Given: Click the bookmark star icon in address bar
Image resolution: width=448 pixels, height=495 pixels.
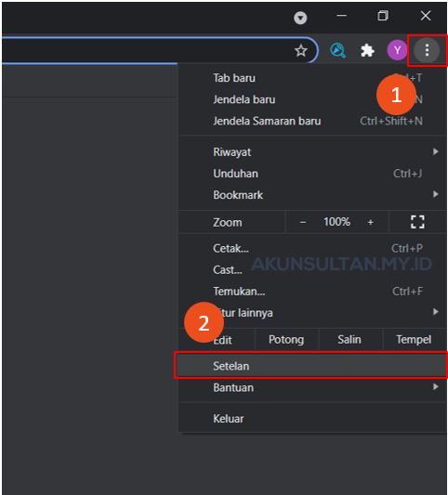Looking at the screenshot, I should click(x=301, y=50).
